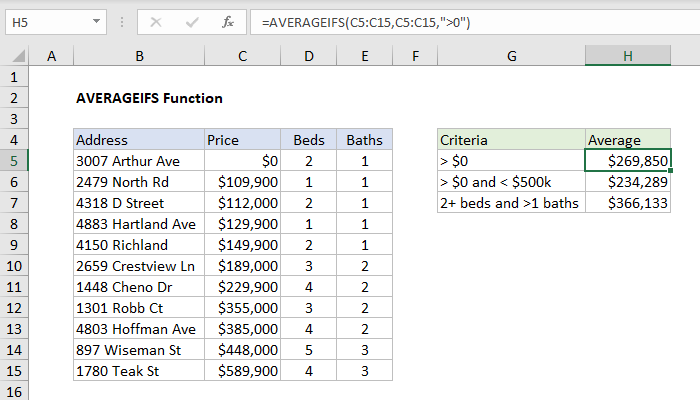
Task: Click the > $0 criteria cell
Action: click(512, 161)
